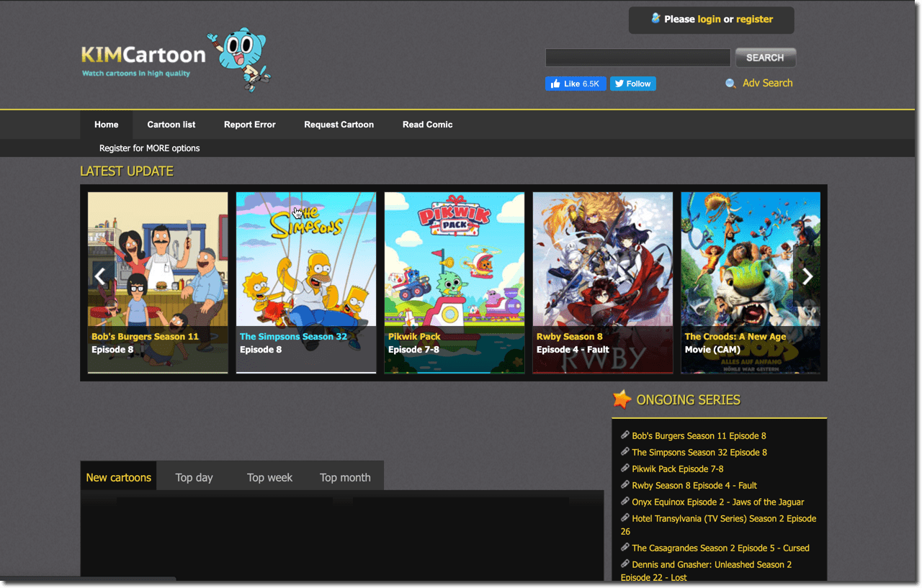922x588 pixels.
Task: Click The Simpsons Season 32 title on slide
Action: (x=293, y=337)
